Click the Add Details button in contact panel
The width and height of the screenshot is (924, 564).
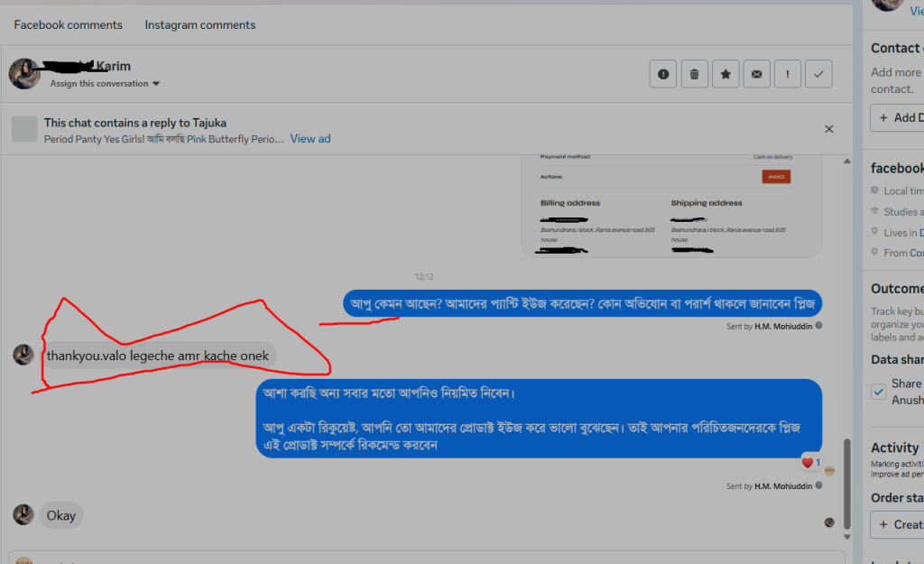point(898,117)
